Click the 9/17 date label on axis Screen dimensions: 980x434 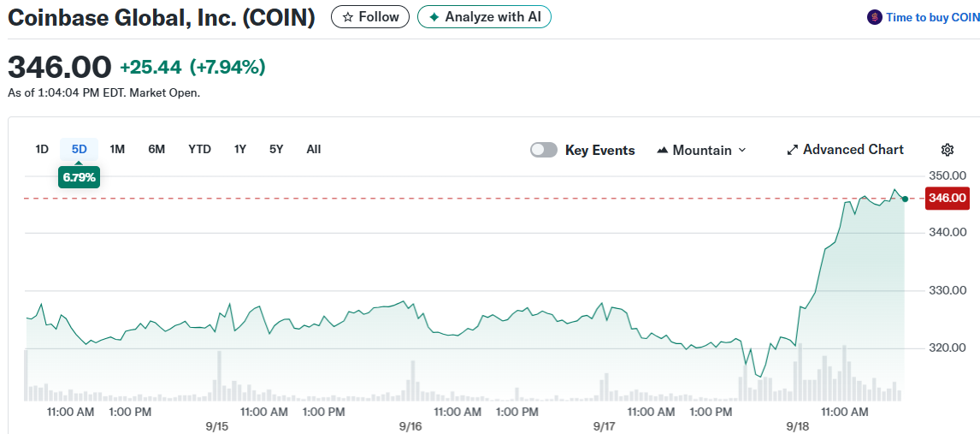click(605, 426)
